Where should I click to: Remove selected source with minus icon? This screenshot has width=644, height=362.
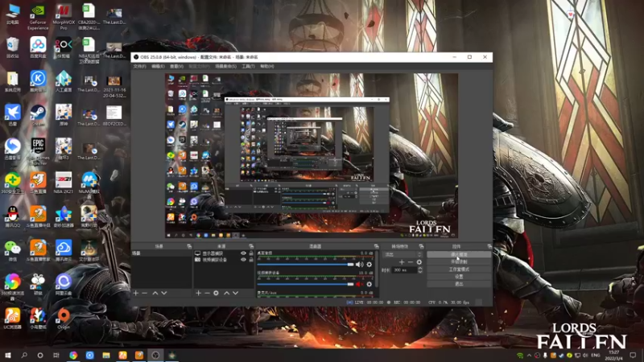207,293
